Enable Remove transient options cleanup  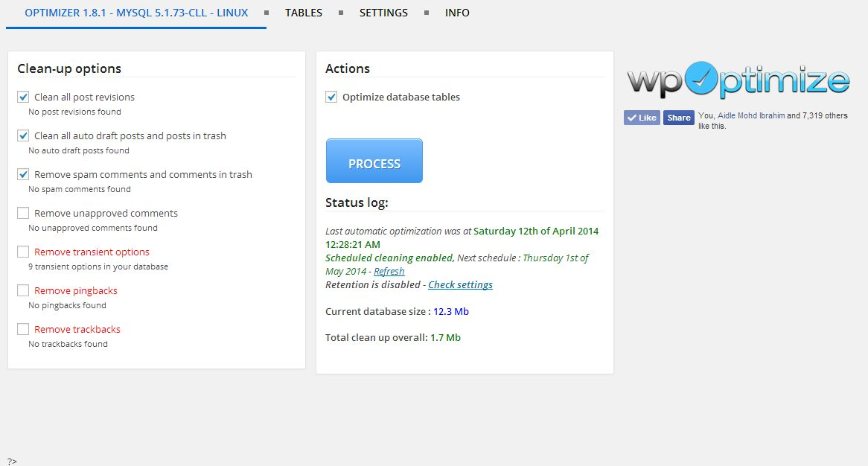22,252
